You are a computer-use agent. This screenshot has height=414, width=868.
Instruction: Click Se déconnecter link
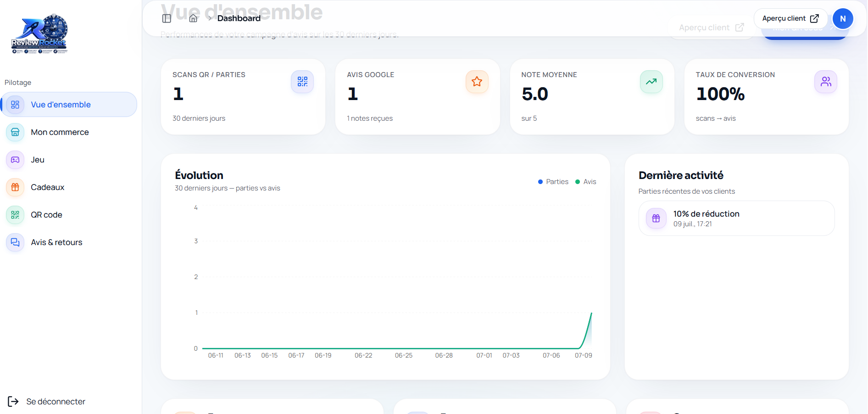pos(47,402)
